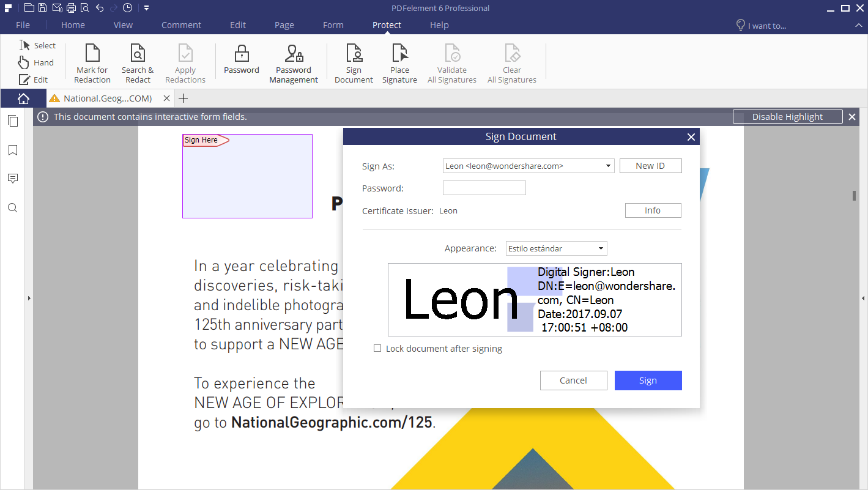Click the blue Sign button

(x=648, y=380)
